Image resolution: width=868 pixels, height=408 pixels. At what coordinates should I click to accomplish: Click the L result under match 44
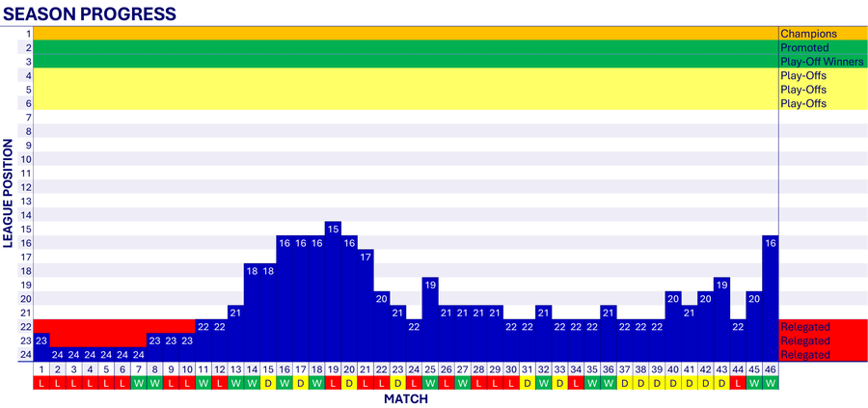coord(738,383)
